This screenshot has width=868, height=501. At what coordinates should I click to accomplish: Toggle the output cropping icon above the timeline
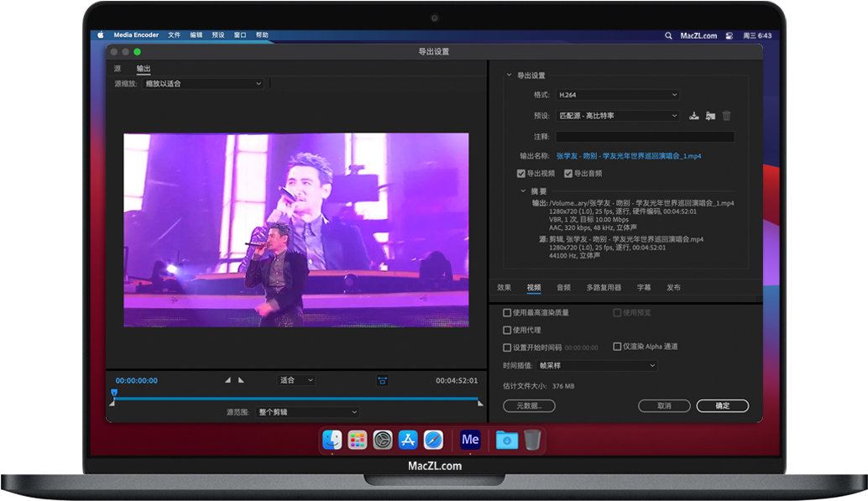pyautogui.click(x=382, y=380)
